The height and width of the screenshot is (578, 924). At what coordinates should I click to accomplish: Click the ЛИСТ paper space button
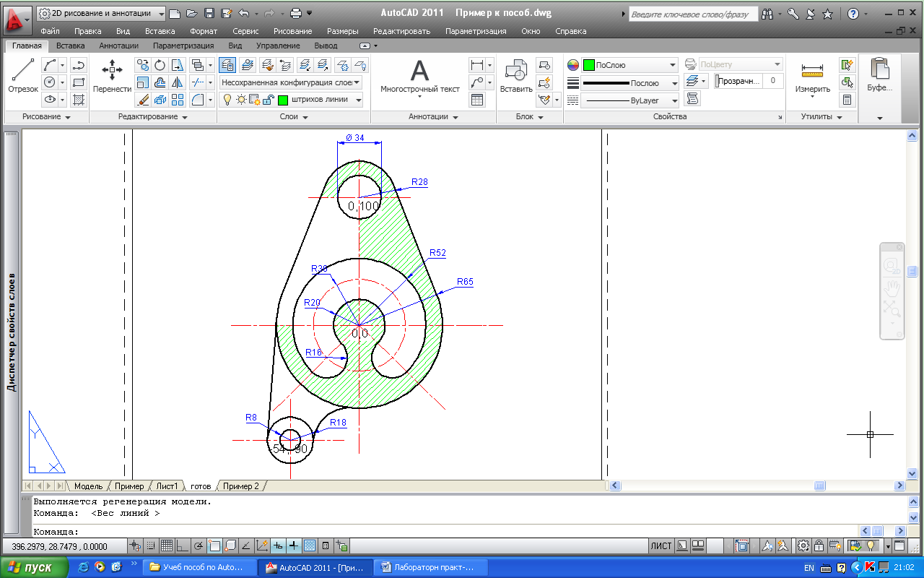(x=661, y=546)
